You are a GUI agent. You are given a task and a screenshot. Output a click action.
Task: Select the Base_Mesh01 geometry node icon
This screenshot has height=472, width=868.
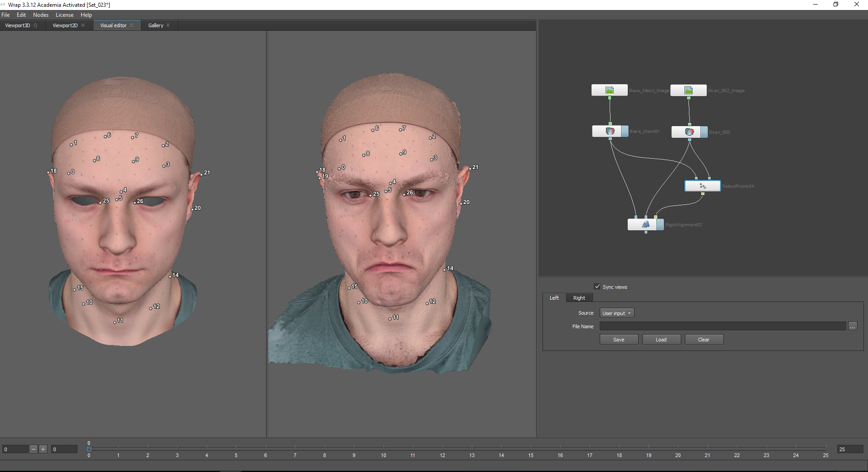[610, 131]
